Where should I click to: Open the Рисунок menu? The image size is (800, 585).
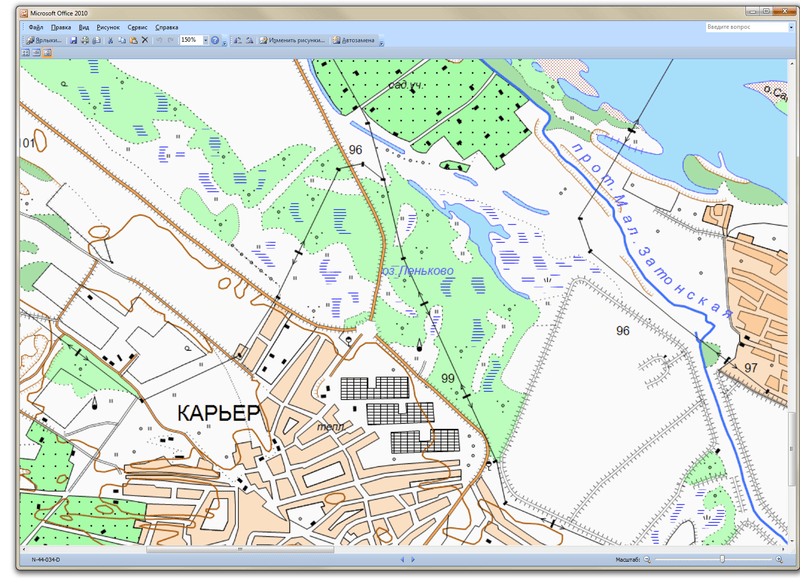[x=108, y=27]
